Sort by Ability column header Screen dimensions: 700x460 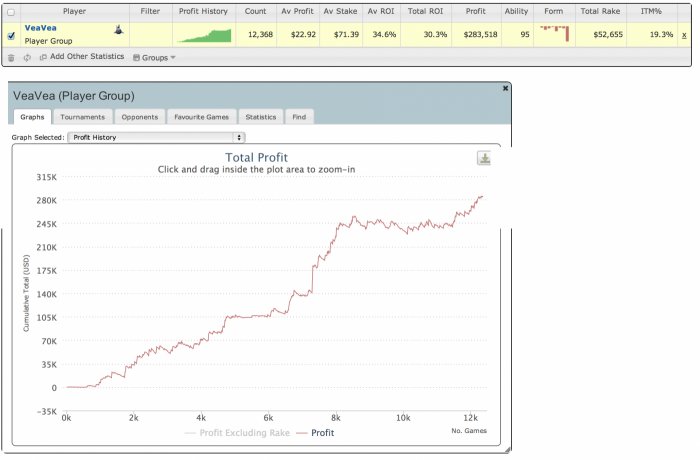[x=517, y=12]
